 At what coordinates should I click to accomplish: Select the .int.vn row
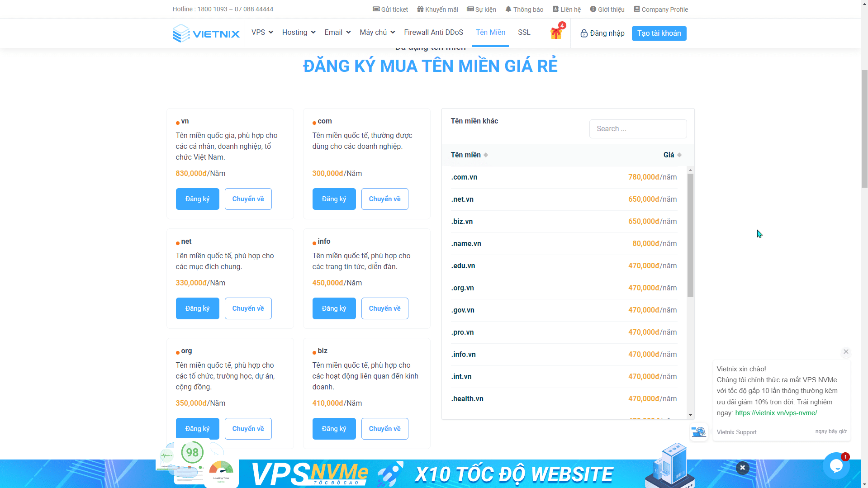click(x=564, y=377)
